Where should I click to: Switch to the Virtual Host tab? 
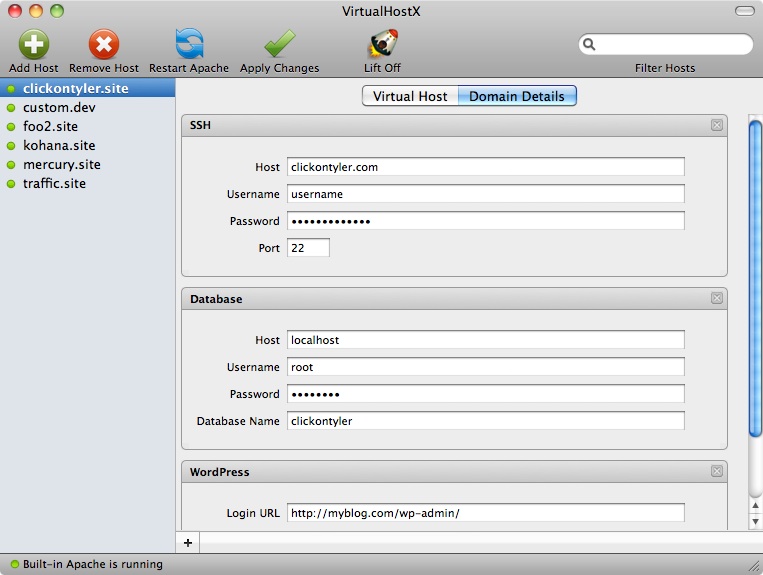410,96
